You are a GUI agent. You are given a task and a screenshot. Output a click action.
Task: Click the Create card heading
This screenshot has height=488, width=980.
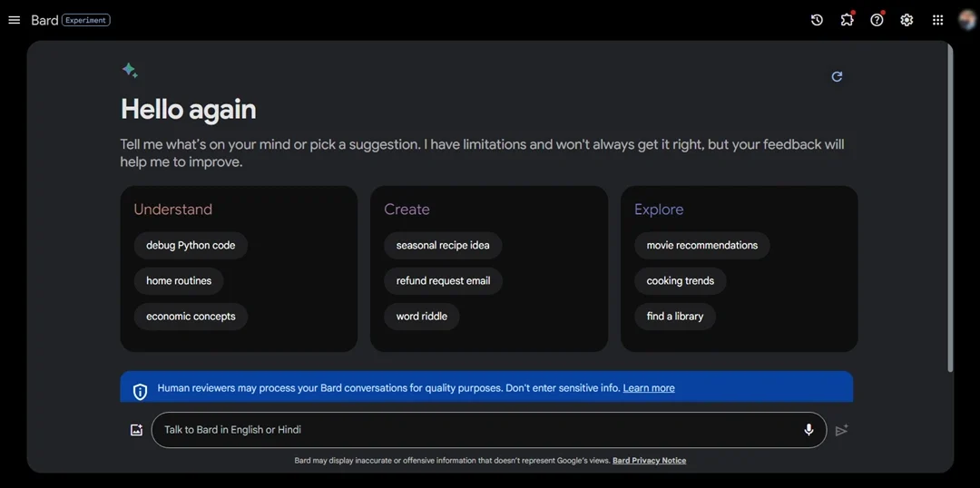click(407, 210)
